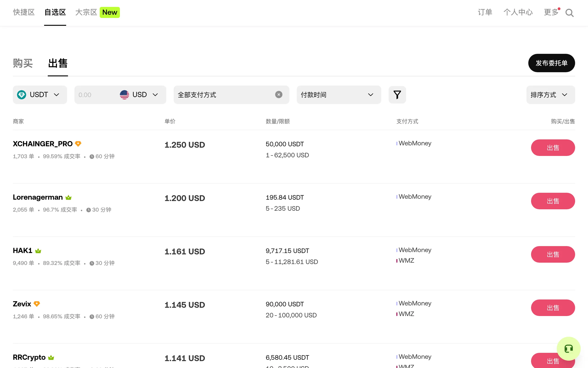Viewport: 588px width, 368px height.
Task: Click Zevix's orange diamond badge
Action: 37,304
